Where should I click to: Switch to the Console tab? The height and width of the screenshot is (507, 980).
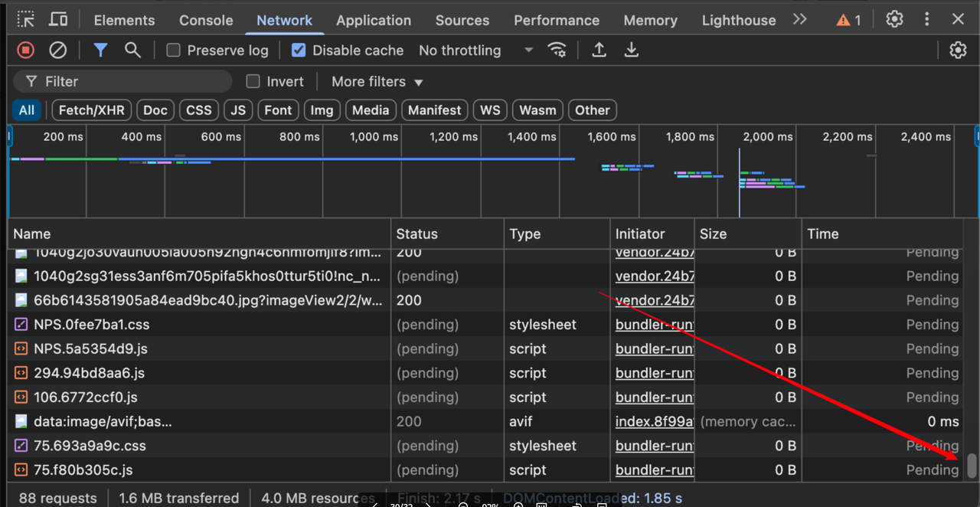coord(205,20)
